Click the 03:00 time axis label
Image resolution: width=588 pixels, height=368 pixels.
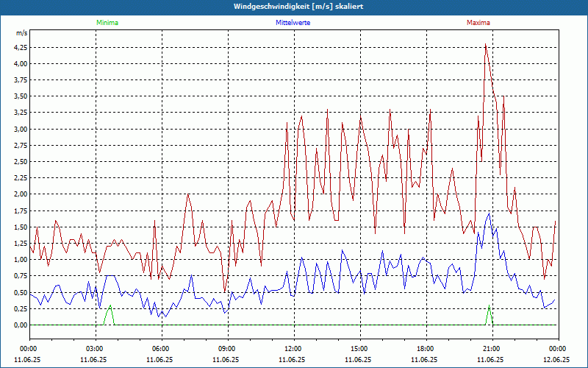coord(96,349)
